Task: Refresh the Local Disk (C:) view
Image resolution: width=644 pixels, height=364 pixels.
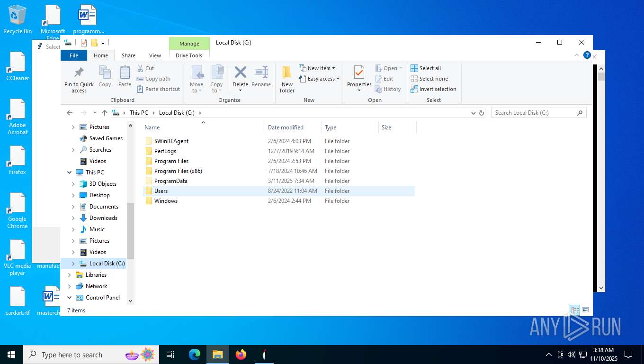Action: click(x=482, y=113)
